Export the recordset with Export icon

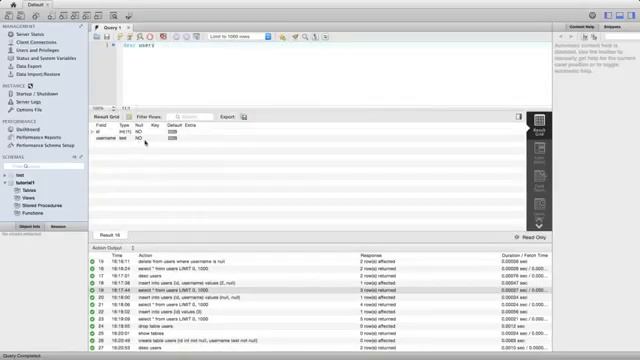pos(244,117)
